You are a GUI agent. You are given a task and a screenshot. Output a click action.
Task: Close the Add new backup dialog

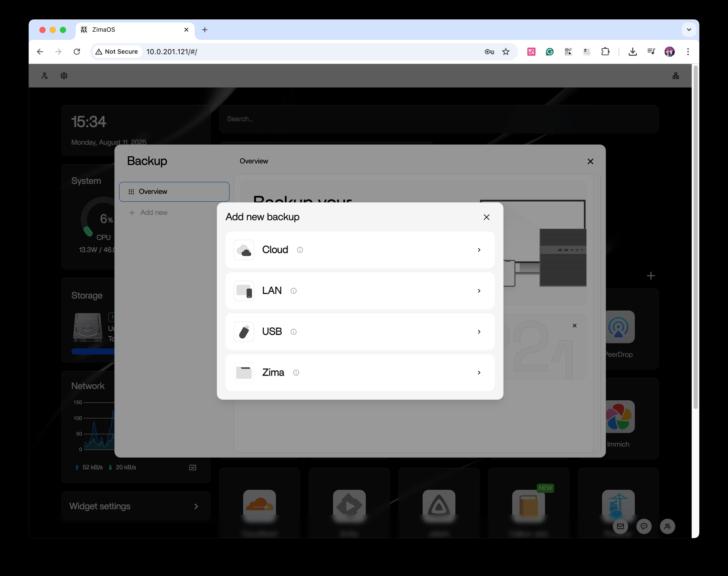(x=486, y=217)
